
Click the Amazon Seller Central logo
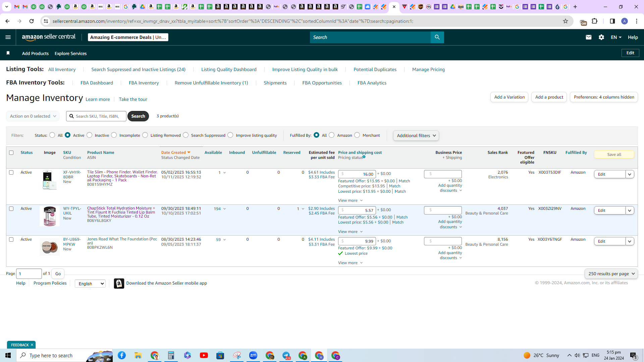tap(49, 37)
